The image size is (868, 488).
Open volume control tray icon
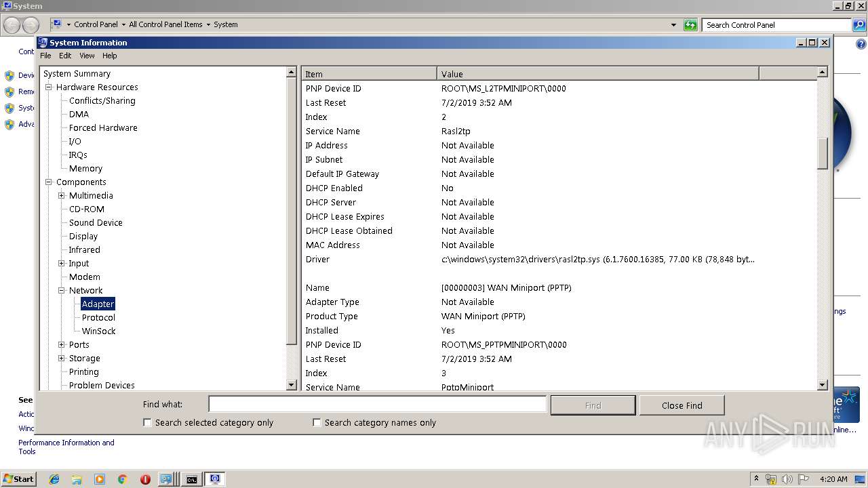pyautogui.click(x=787, y=479)
